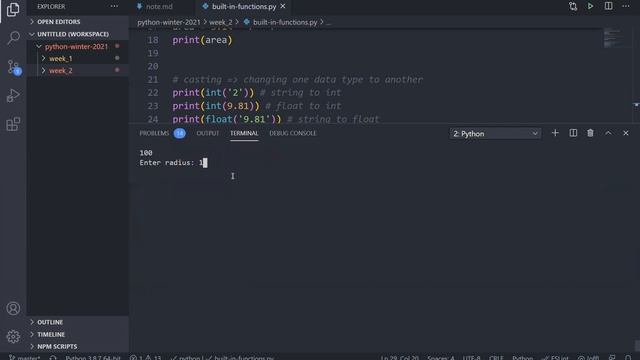Create a new terminal with plus icon
The image size is (640, 360).
pyautogui.click(x=555, y=133)
